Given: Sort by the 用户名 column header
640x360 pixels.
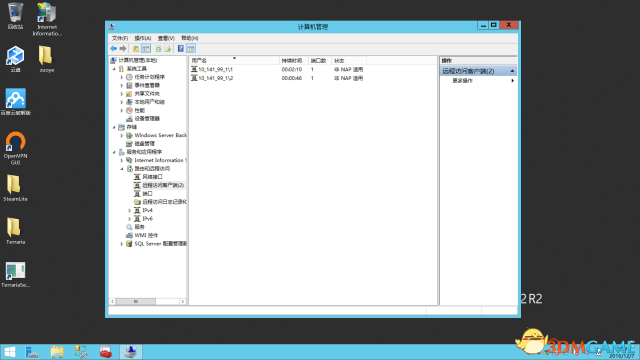Looking at the screenshot, I should 234,60.
